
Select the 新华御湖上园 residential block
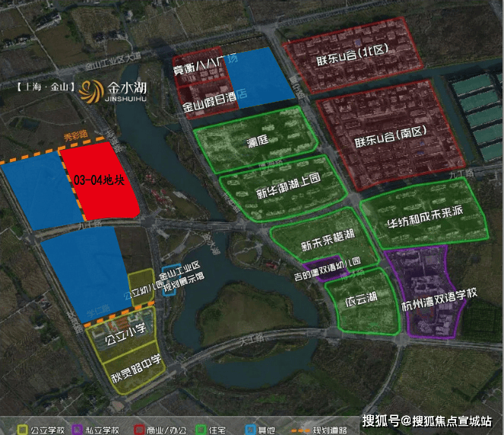[283, 188]
